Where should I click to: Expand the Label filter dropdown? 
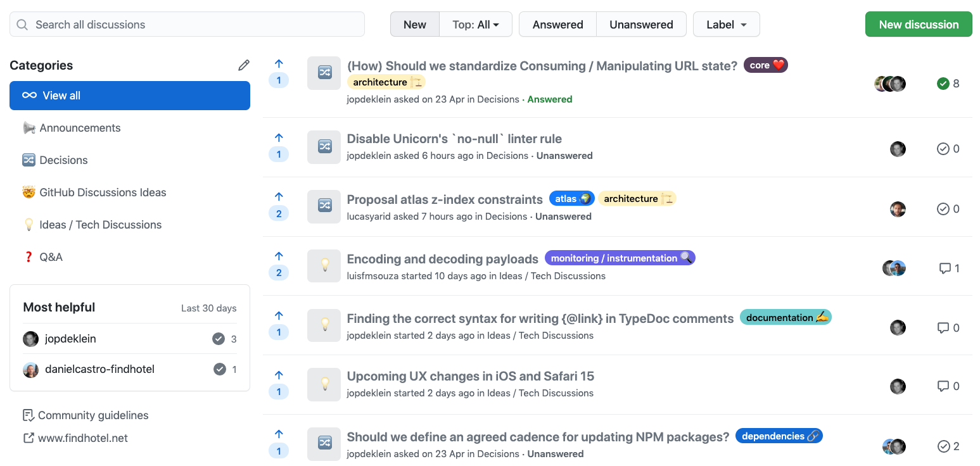click(x=726, y=25)
